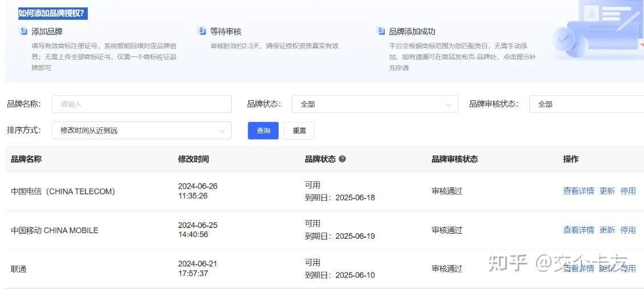Click 审核通过 status in 中国电信 row
Image resolution: width=644 pixels, height=289 pixels.
coord(447,192)
